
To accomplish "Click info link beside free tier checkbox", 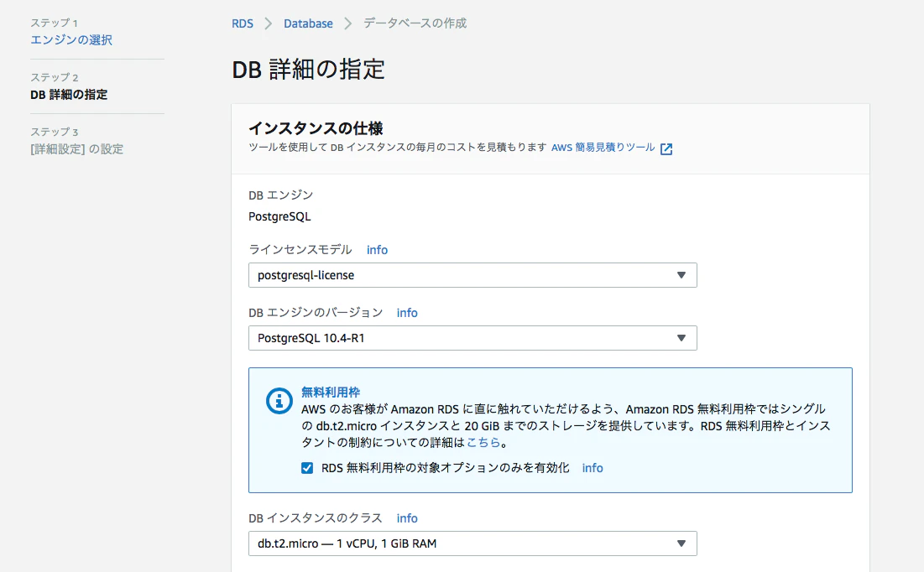I will pyautogui.click(x=593, y=468).
